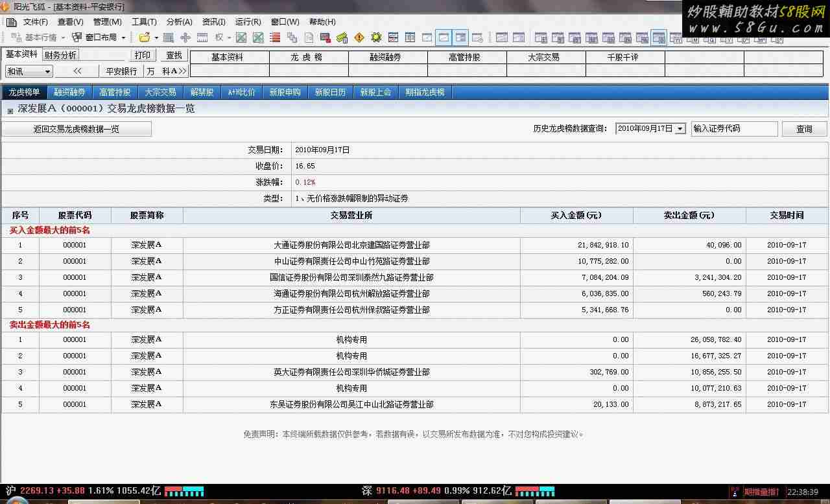This screenshot has height=504, width=830.
Task: Open the 分析(A) menu
Action: pyautogui.click(x=180, y=22)
